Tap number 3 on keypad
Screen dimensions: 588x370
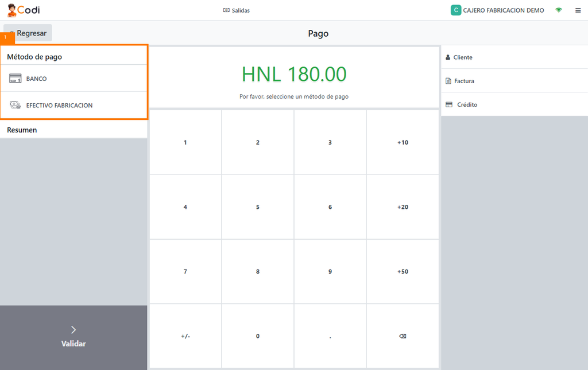(330, 142)
